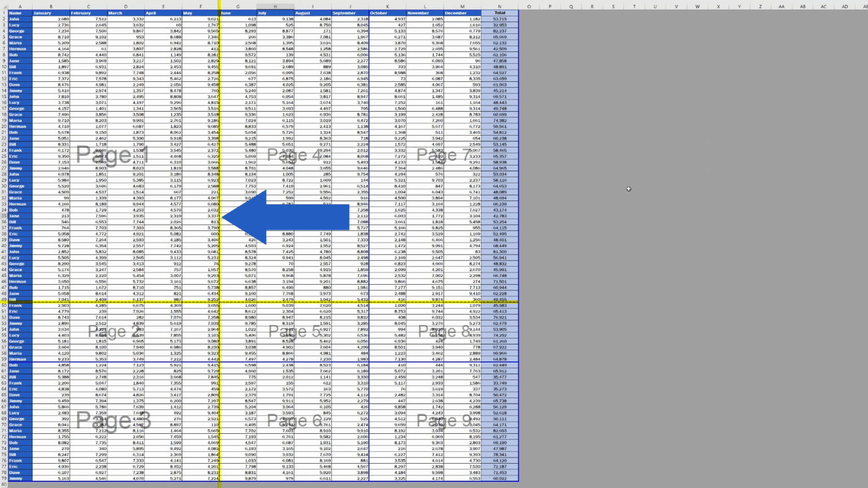The height and width of the screenshot is (488, 868).
Task: Select column AA header
Action: tap(782, 7)
